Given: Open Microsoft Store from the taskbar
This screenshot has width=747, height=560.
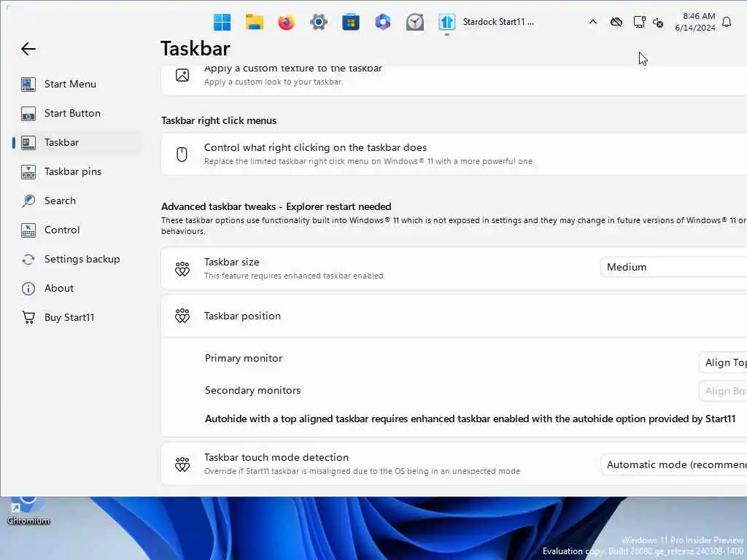Looking at the screenshot, I should [x=351, y=22].
